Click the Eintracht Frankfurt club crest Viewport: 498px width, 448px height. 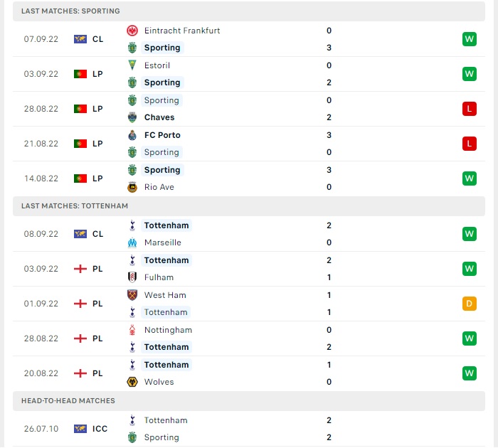[x=132, y=31]
